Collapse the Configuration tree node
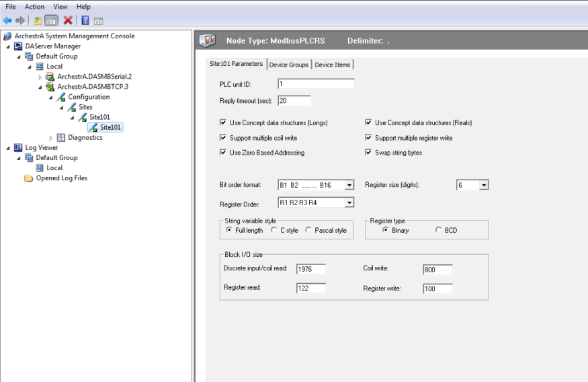This screenshot has width=588, height=382. 51,98
